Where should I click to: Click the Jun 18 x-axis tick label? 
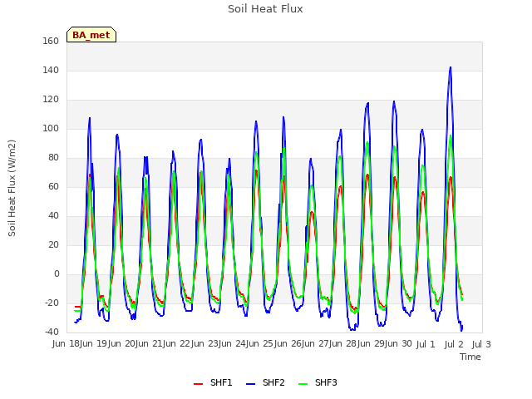pos(66,343)
